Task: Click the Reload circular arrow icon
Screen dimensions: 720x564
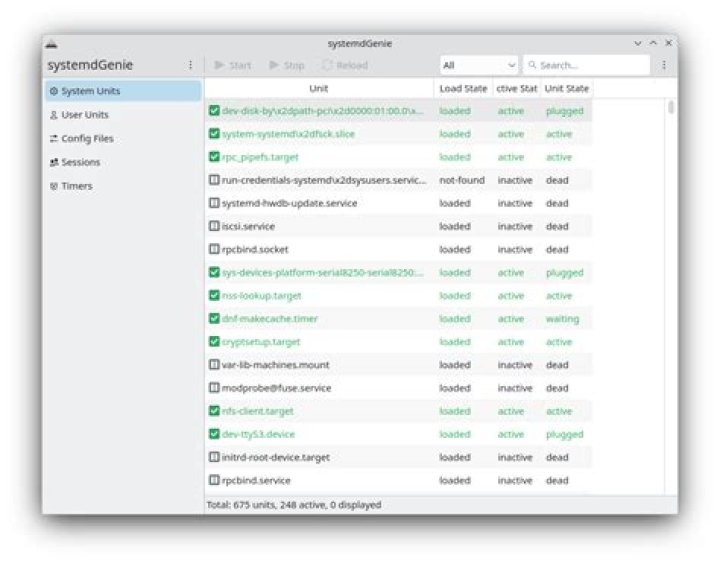Action: (327, 65)
